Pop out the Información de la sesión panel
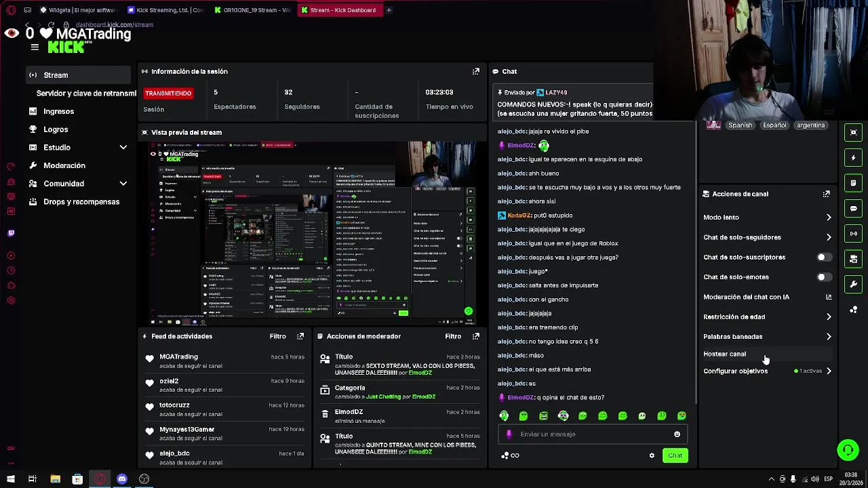Viewport: 868px width, 488px height. click(476, 71)
